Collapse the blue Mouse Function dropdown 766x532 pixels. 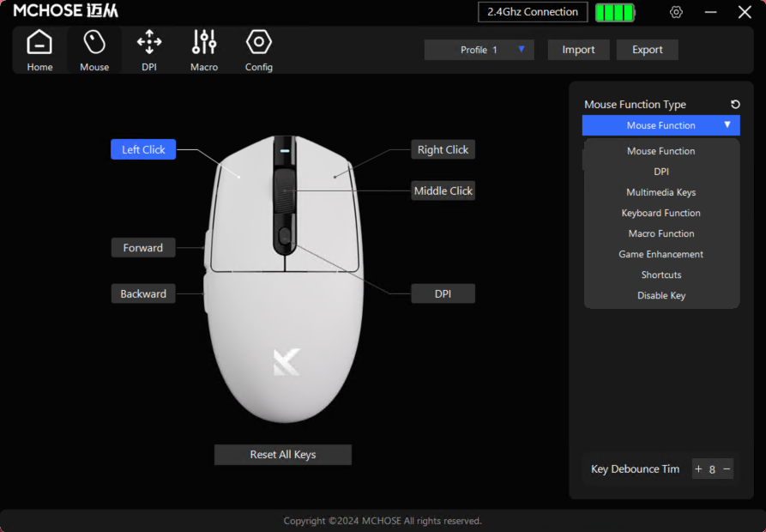pos(661,125)
